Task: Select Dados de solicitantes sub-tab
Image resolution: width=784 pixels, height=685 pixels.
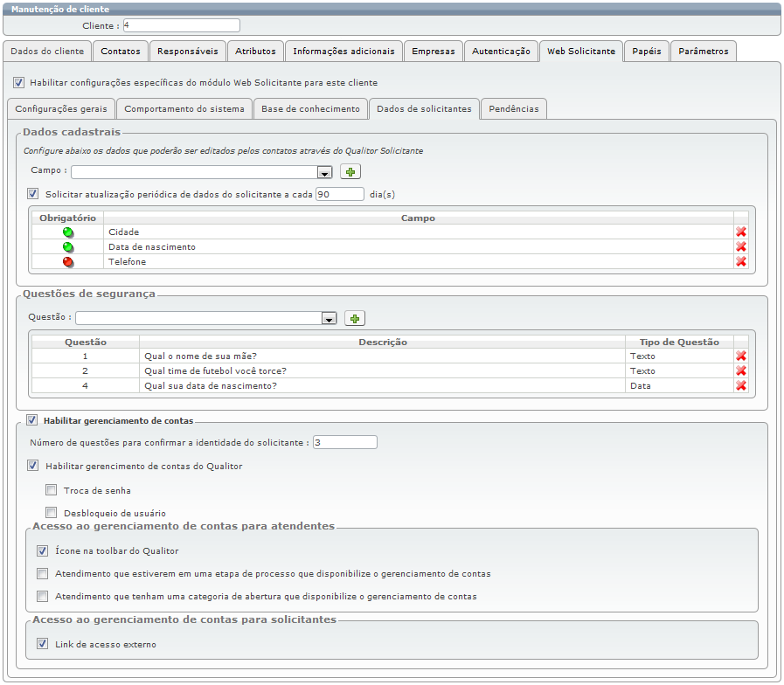Action: click(x=424, y=109)
